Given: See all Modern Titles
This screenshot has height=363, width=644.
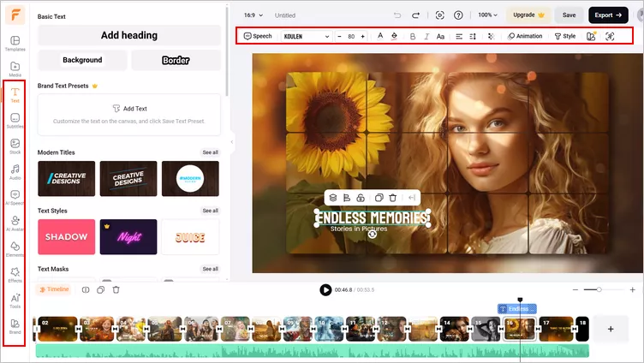Looking at the screenshot, I should pyautogui.click(x=211, y=152).
